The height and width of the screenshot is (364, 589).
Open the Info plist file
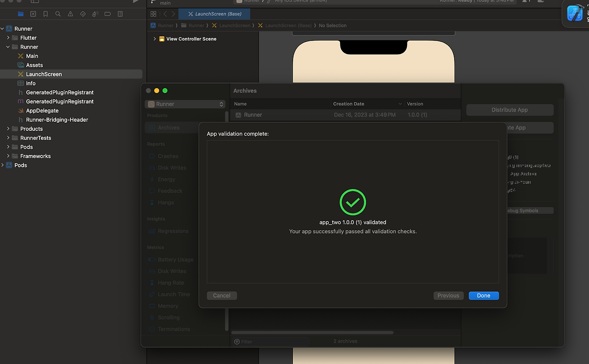(x=30, y=83)
